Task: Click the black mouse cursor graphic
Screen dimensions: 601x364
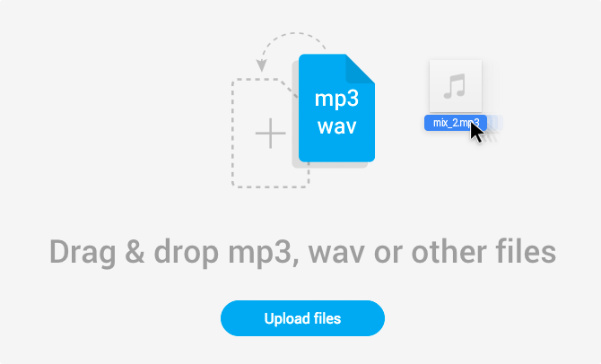Action: [x=477, y=132]
